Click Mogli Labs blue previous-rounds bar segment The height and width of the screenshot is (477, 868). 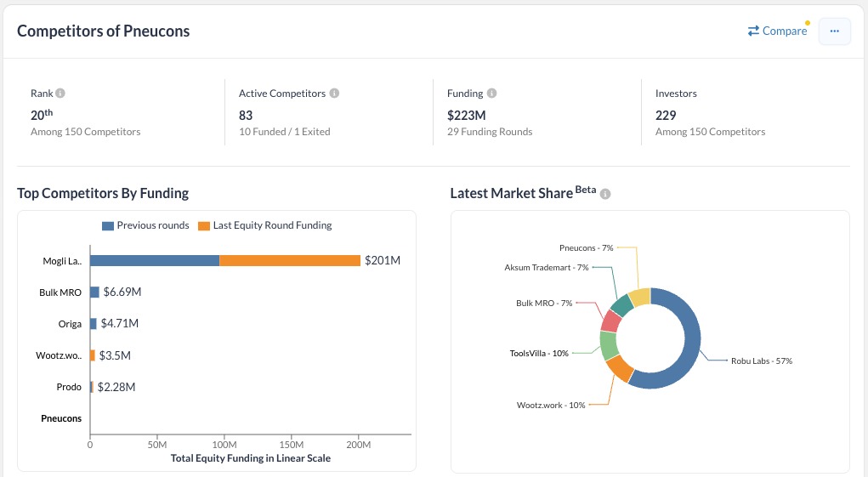point(155,261)
